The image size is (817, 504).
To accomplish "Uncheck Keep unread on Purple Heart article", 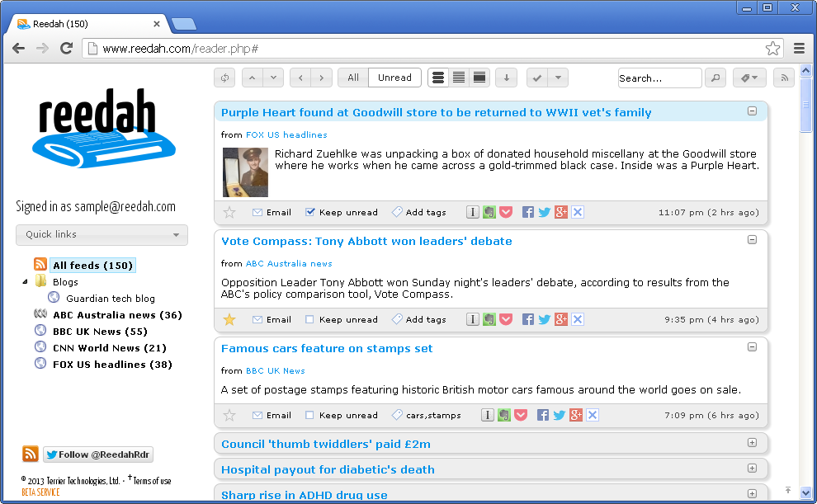I will point(310,212).
